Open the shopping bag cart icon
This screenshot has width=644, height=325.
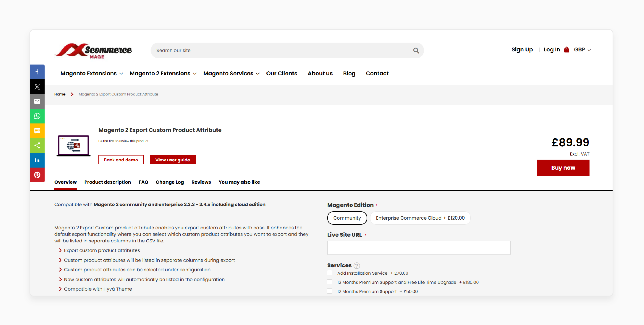566,50
